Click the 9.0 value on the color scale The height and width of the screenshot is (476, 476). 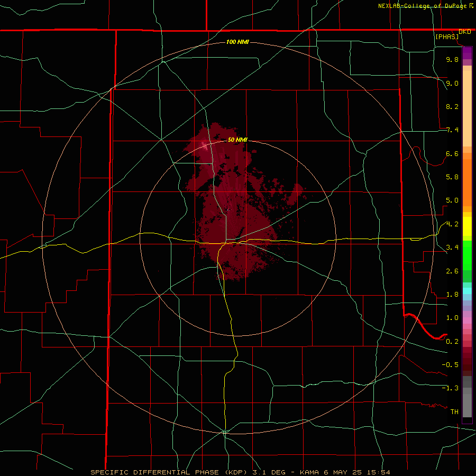[452, 83]
